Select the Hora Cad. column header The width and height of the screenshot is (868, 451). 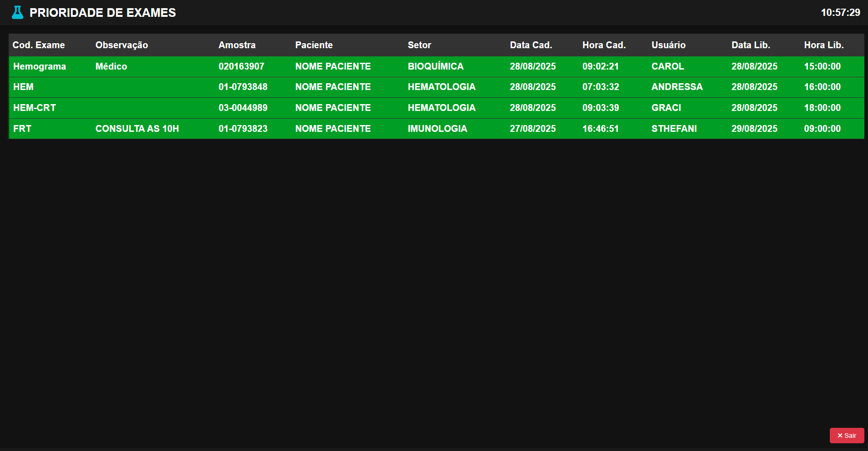604,45
